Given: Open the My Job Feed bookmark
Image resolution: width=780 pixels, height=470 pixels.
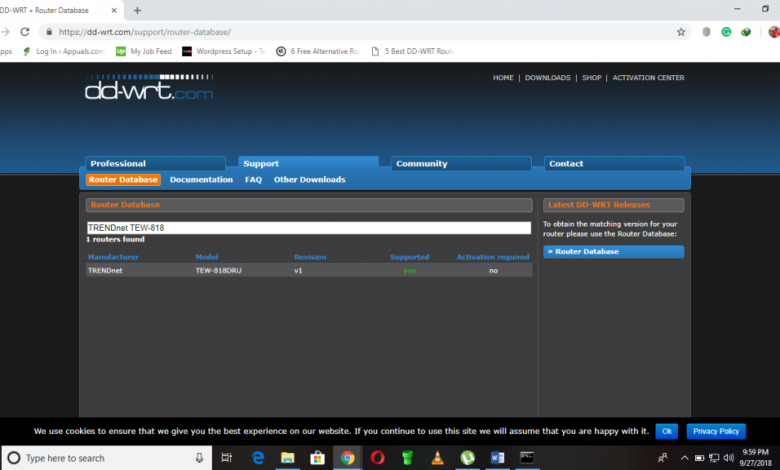Looking at the screenshot, I should tap(144, 51).
